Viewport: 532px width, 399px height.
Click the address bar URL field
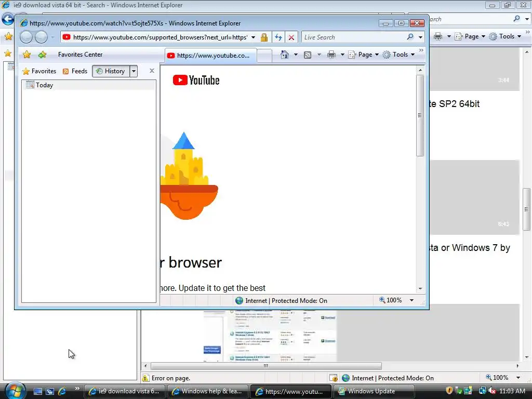click(x=160, y=37)
